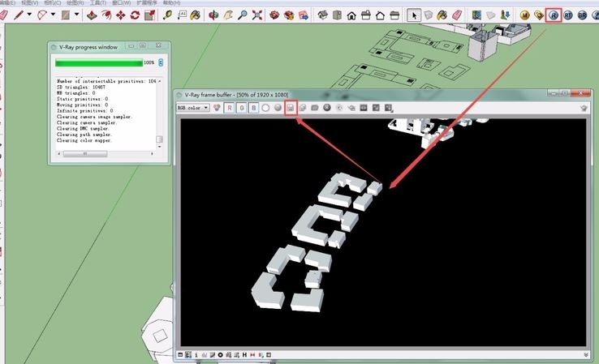This screenshot has width=599, height=364.
Task: Expand the chevron at frame buffer bottom right
Action: click(586, 355)
